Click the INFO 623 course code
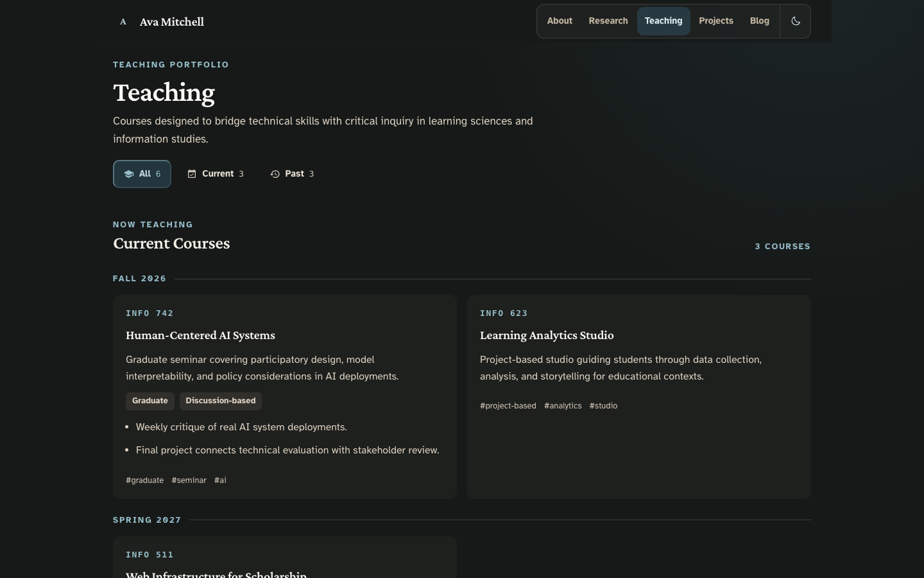The width and height of the screenshot is (924, 578). pos(504,313)
